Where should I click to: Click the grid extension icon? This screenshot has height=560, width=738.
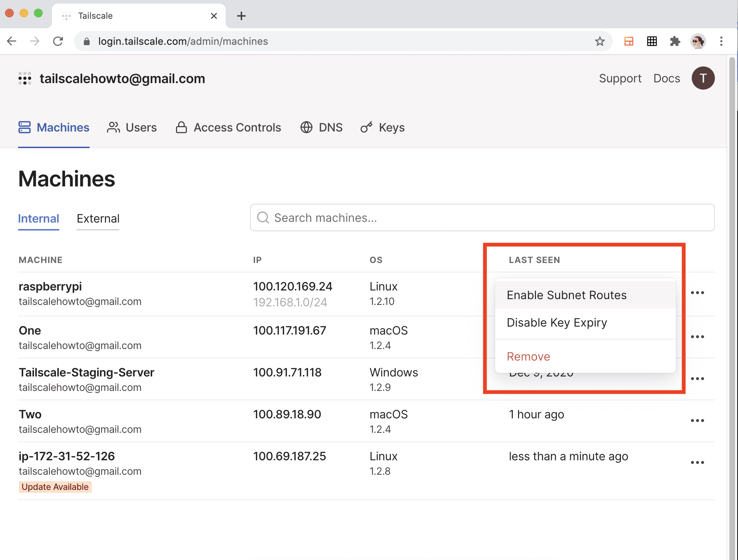[x=652, y=42]
